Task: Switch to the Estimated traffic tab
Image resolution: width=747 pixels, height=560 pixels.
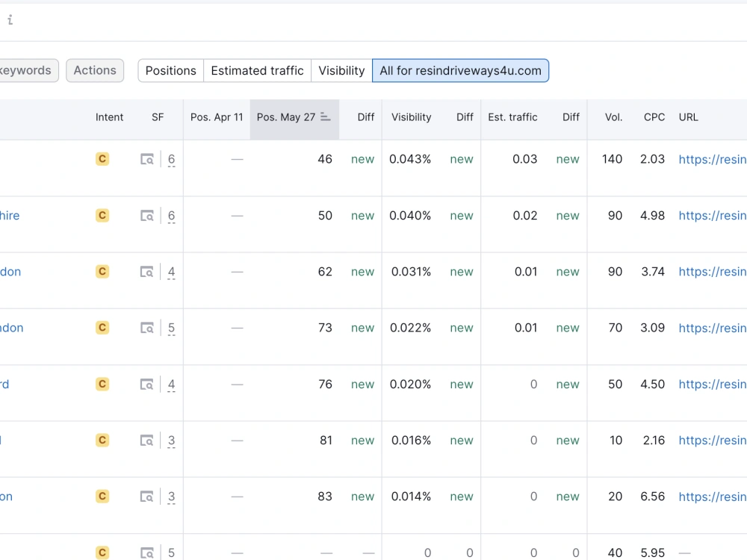Action: point(257,70)
